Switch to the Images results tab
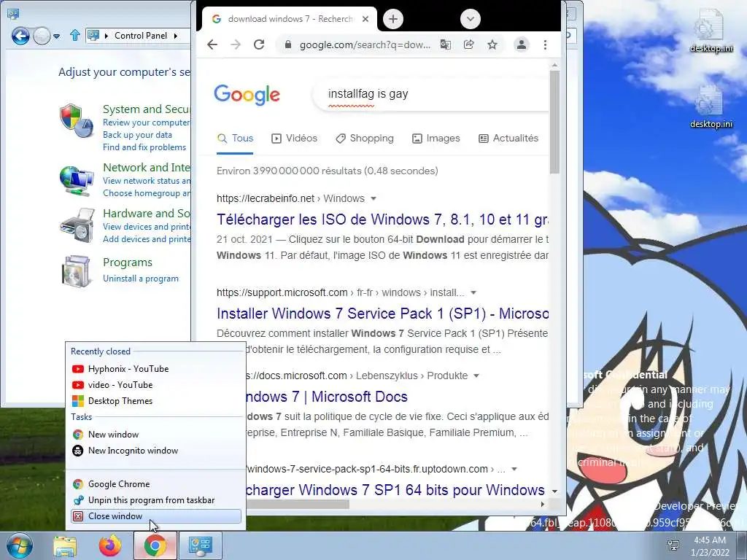The image size is (747, 560). 436,138
